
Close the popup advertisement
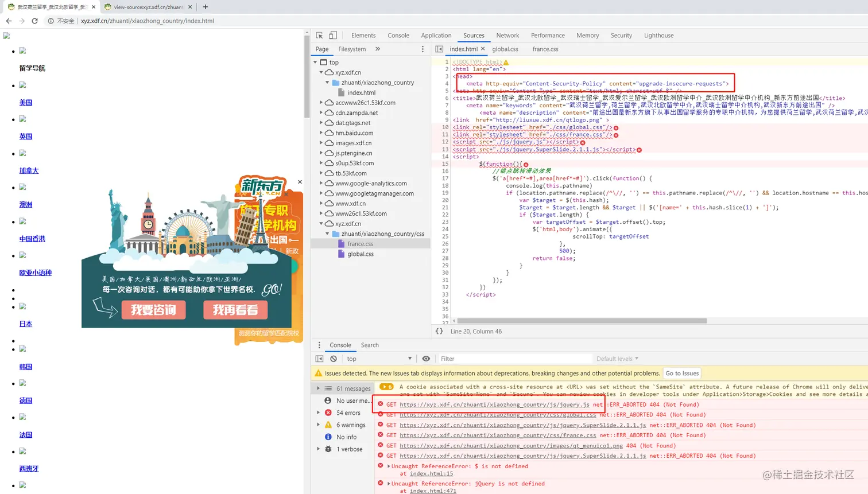[x=300, y=182]
